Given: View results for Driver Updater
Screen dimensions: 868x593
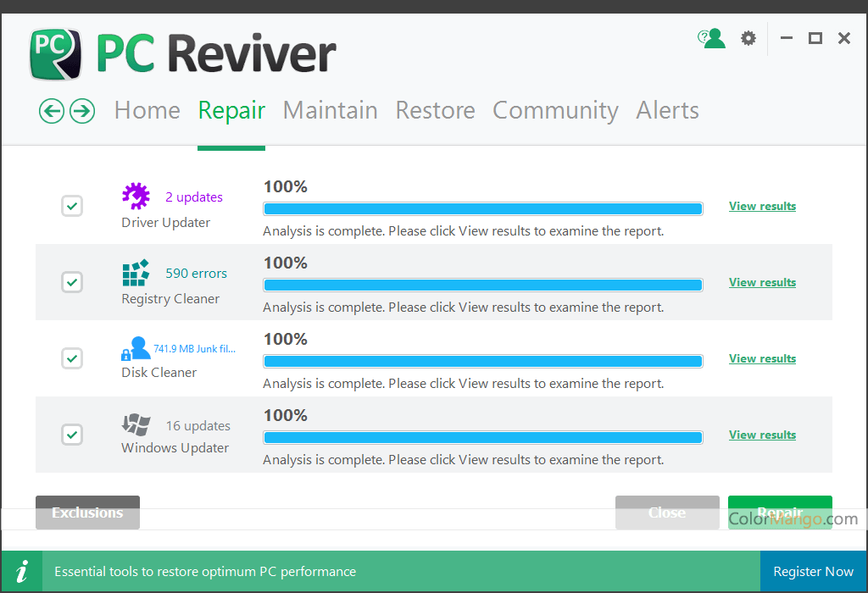Looking at the screenshot, I should (762, 207).
